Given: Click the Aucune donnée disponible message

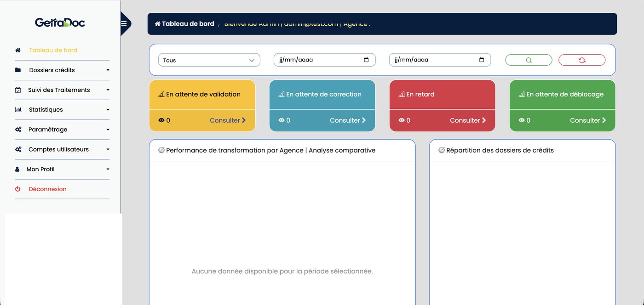Looking at the screenshot, I should 282,271.
